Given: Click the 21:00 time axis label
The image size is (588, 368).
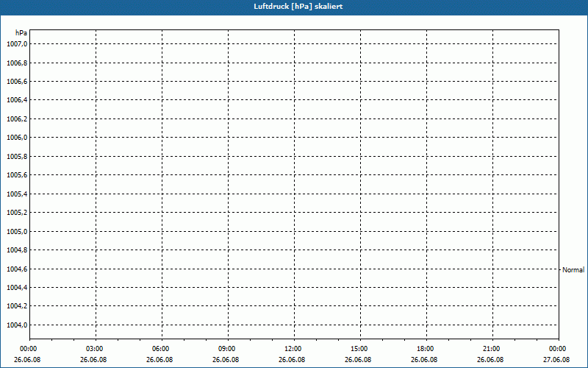Looking at the screenshot, I should coord(492,349).
